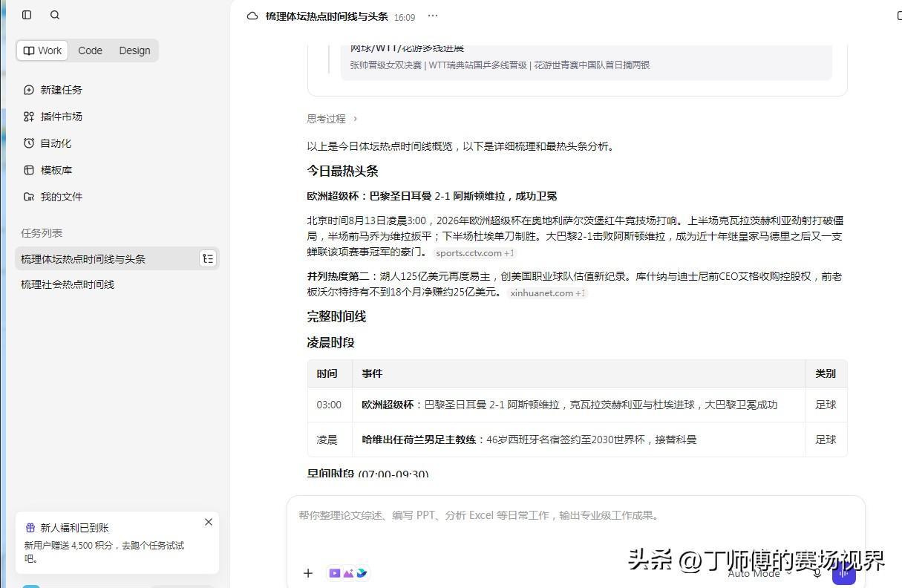Click the 插件市场 grid icon

[29, 117]
